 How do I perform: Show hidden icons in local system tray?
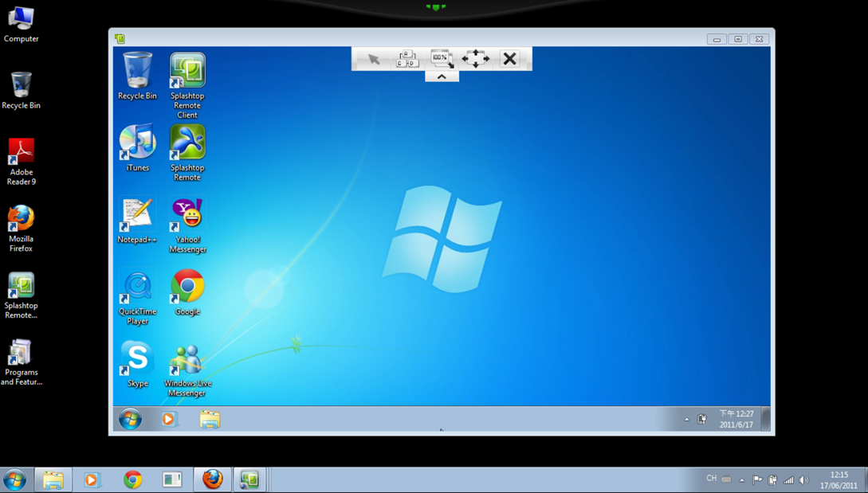(742, 480)
